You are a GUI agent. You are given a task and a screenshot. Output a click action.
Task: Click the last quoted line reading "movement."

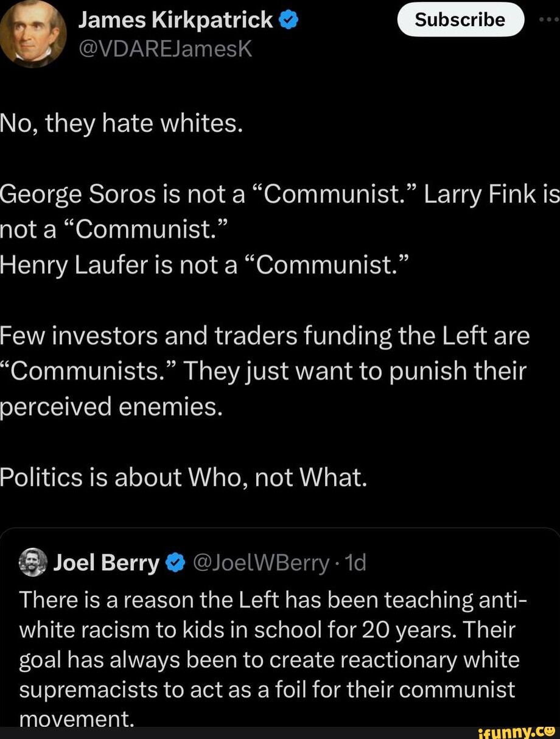click(76, 719)
